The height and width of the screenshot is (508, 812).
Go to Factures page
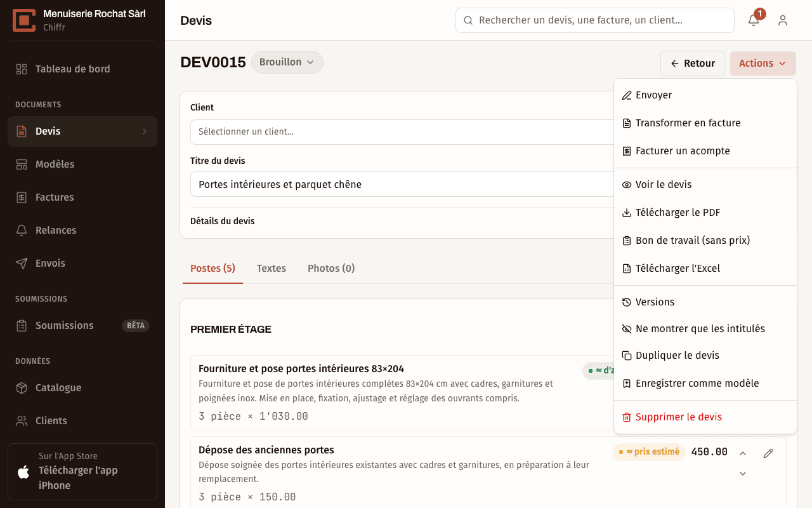coord(82,197)
